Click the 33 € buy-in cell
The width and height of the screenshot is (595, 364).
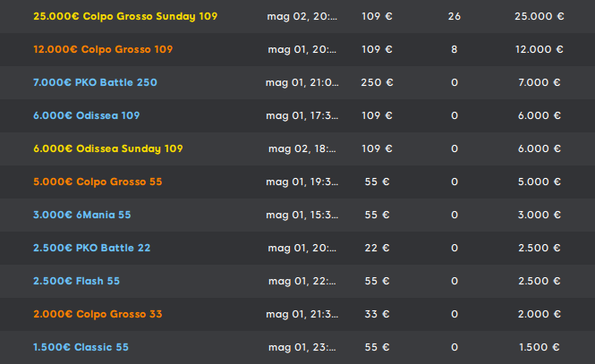pyautogui.click(x=377, y=314)
